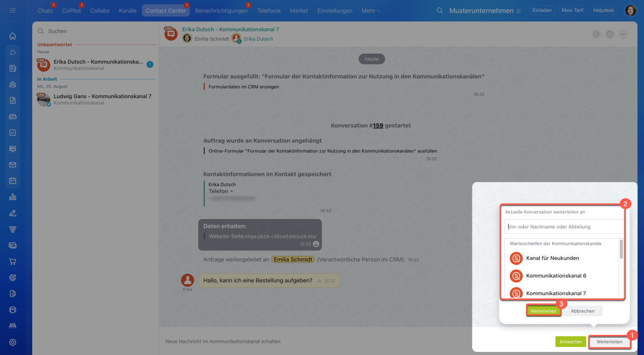Go to the home icon in sidebar

(13, 36)
